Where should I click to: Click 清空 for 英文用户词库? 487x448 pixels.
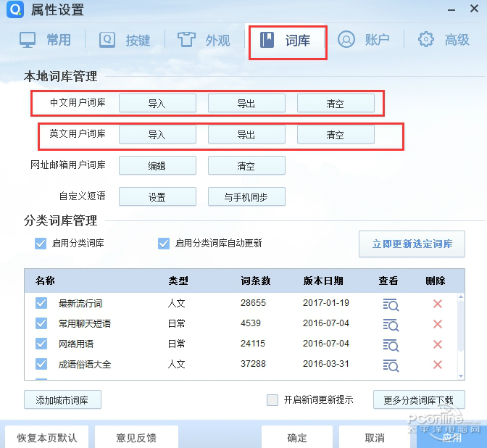[336, 135]
